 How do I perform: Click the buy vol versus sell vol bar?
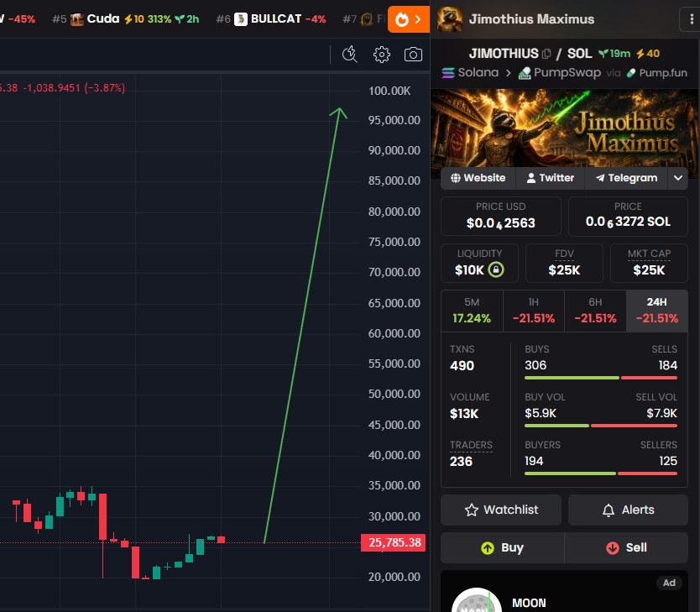pos(601,426)
